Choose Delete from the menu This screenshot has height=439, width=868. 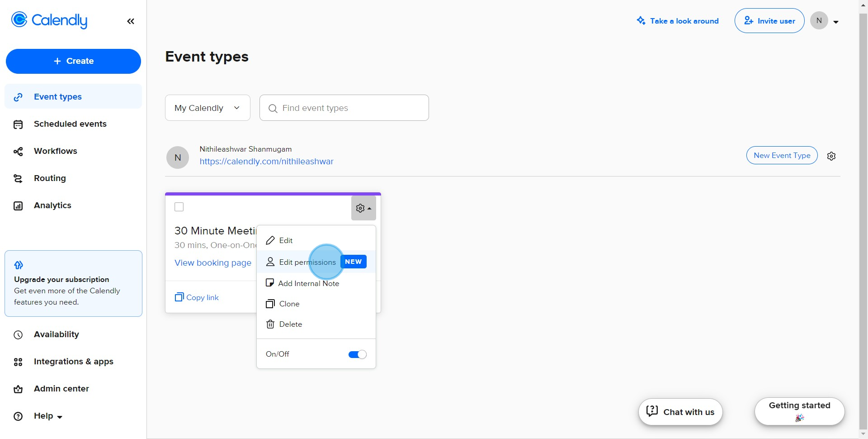pyautogui.click(x=316, y=324)
